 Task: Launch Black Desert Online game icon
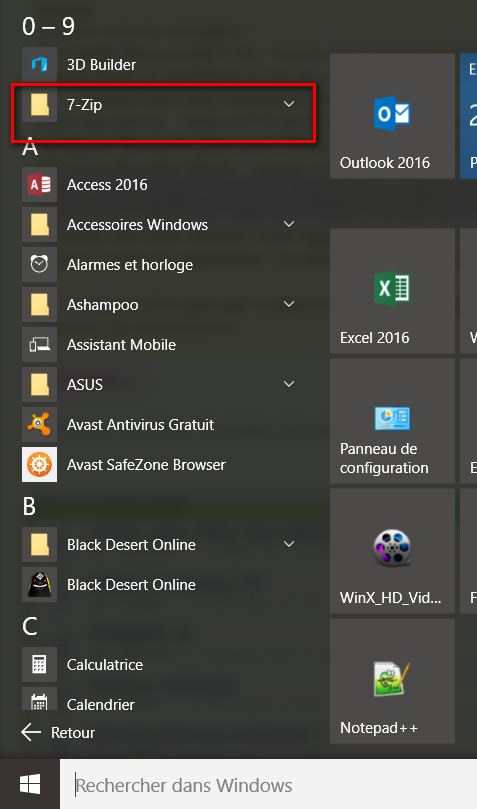(39, 585)
